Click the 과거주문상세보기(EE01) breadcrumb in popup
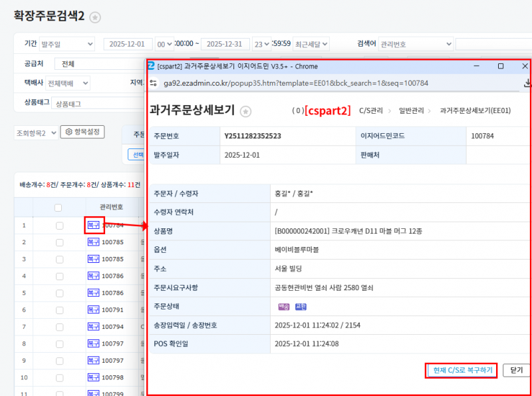The height and width of the screenshot is (396, 532). coord(475,110)
